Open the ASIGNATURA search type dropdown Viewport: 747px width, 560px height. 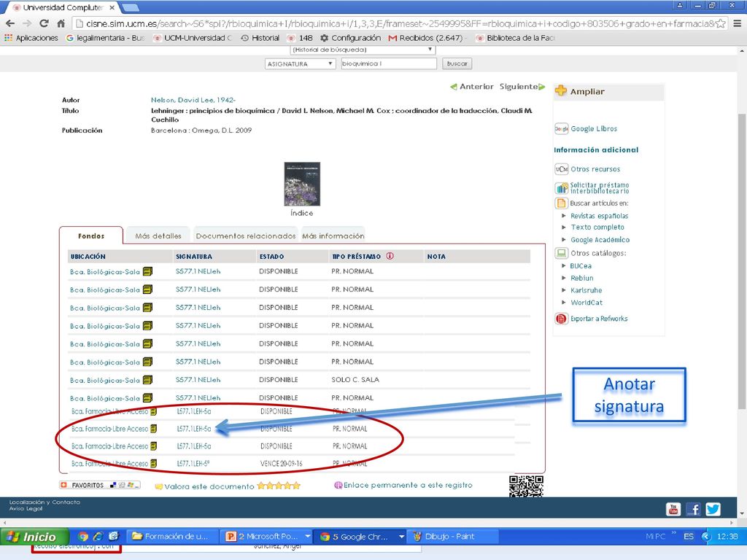[300, 64]
